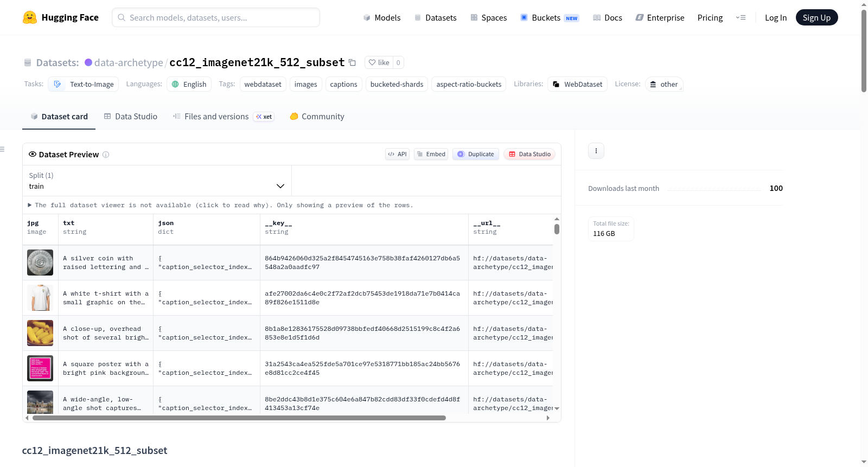Image resolution: width=868 pixels, height=467 pixels.
Task: Open Data Studio from the preview header button
Action: tap(529, 154)
